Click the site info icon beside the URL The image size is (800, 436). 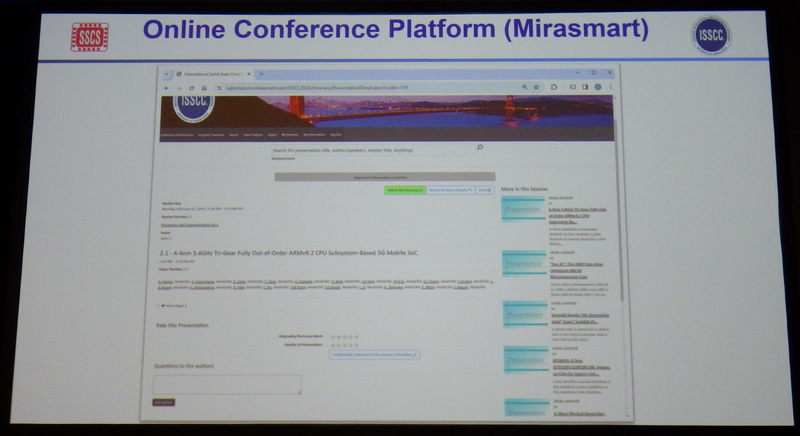219,88
